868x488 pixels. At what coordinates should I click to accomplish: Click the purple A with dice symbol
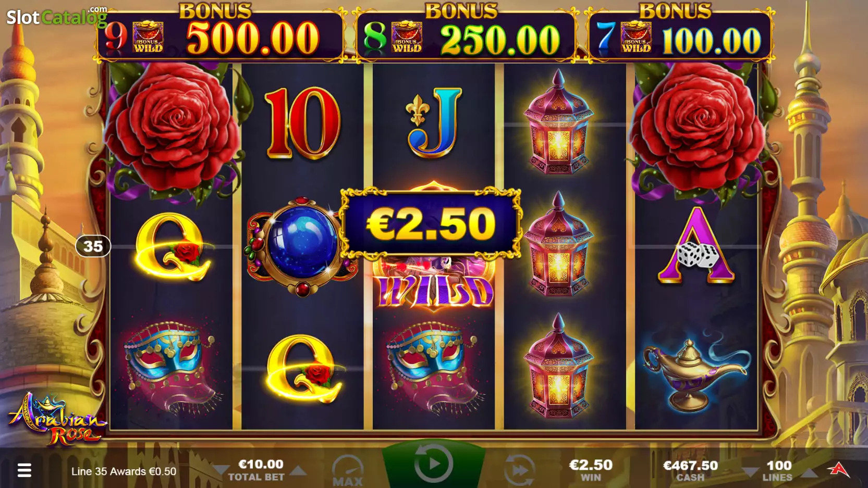click(x=696, y=245)
